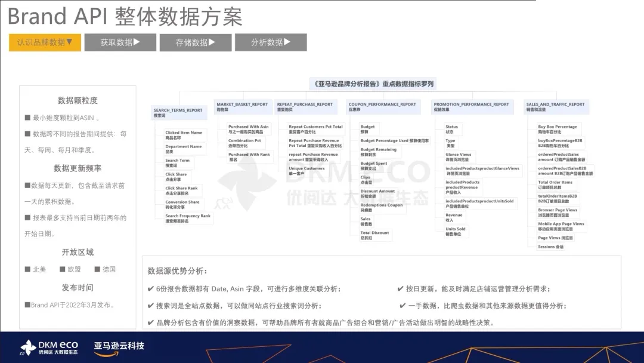Click the Purchased With Rank 排名 node
644x363 pixels.
[x=249, y=157]
